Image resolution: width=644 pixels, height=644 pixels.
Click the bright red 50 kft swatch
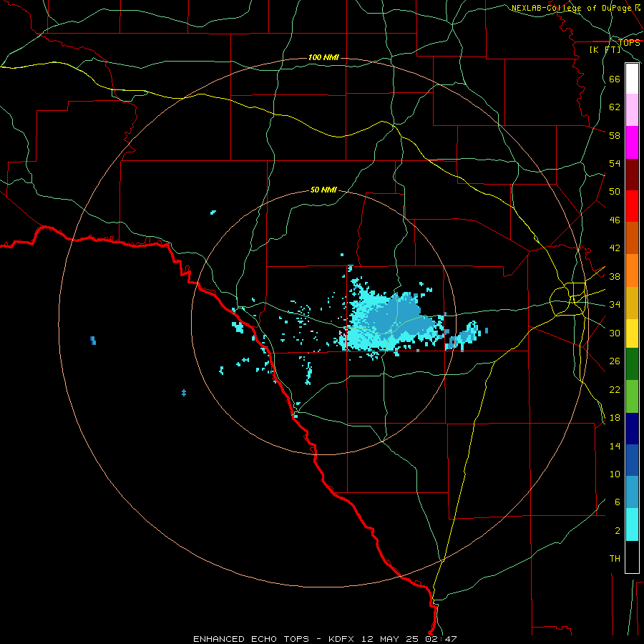pyautogui.click(x=632, y=206)
